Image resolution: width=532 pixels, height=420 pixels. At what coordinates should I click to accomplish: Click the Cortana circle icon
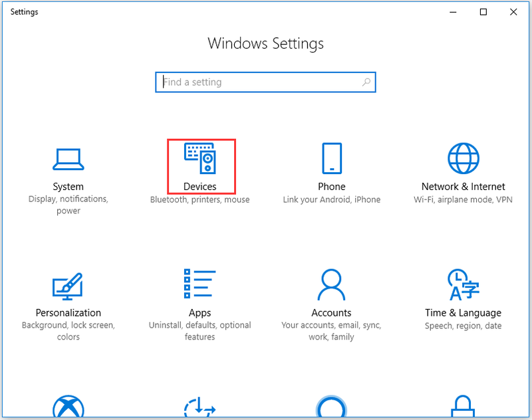point(331,407)
